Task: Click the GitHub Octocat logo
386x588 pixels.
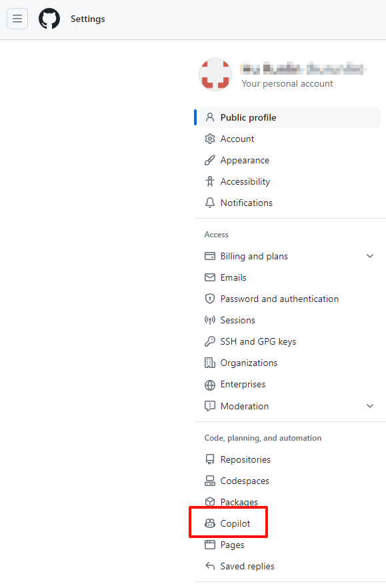Action: coord(49,19)
